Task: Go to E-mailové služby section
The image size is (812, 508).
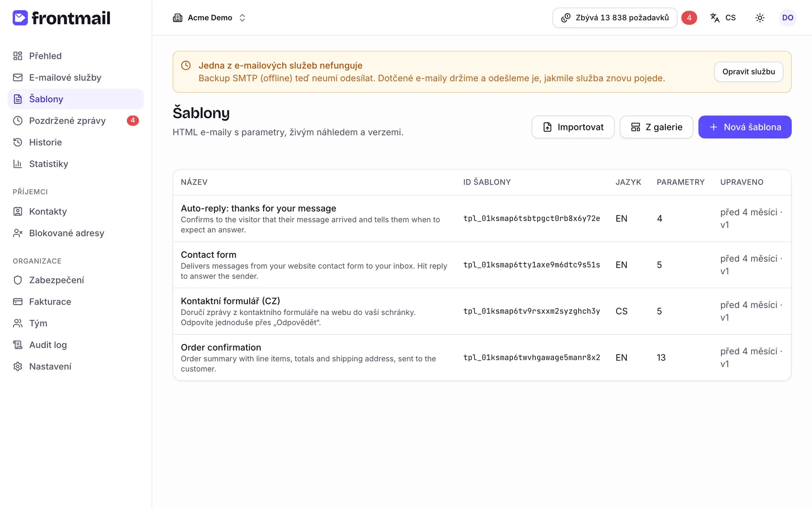Action: (76, 77)
